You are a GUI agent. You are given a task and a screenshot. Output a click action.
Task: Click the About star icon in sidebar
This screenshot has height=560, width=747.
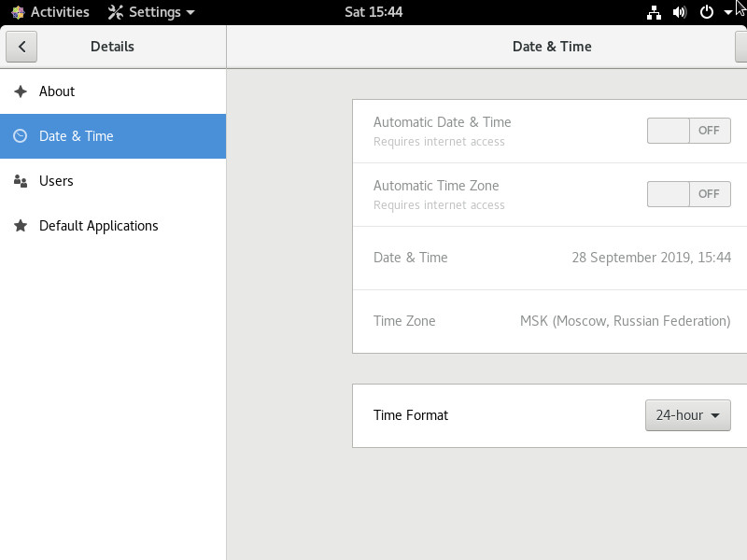pos(21,91)
